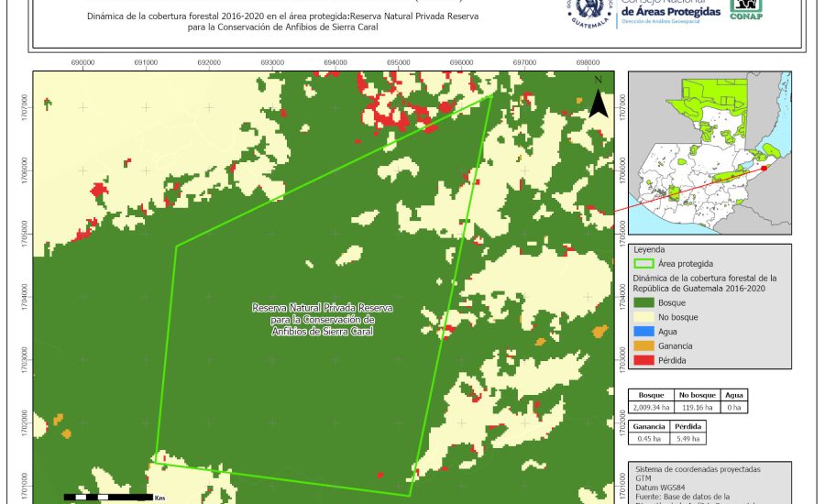Click the Pérdida 5.49 ha table cell
The image size is (825, 504).
(689, 438)
